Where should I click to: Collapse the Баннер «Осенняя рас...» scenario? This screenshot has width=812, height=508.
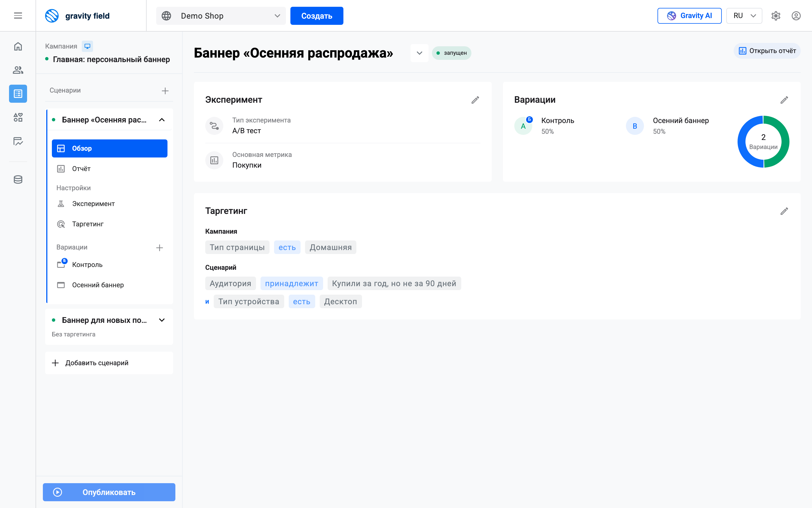[x=162, y=120]
